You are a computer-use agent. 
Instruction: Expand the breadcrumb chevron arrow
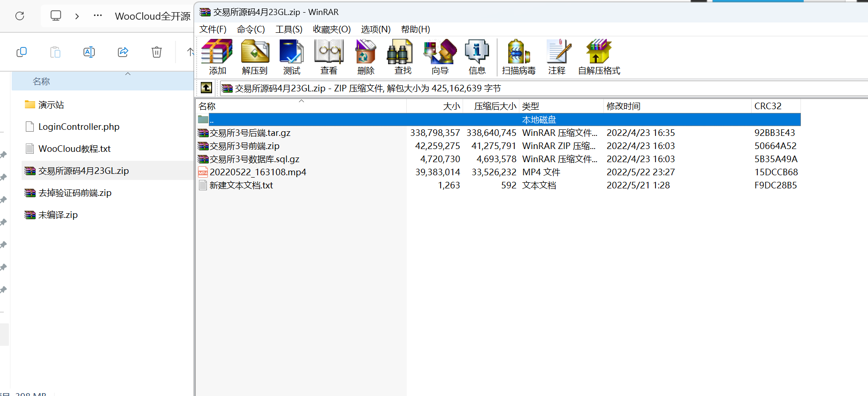tap(77, 16)
